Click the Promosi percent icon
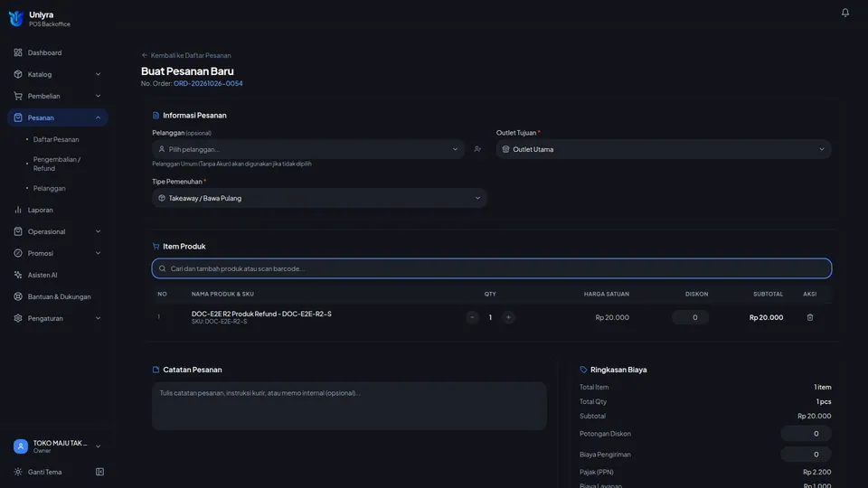868x488 pixels. click(18, 253)
